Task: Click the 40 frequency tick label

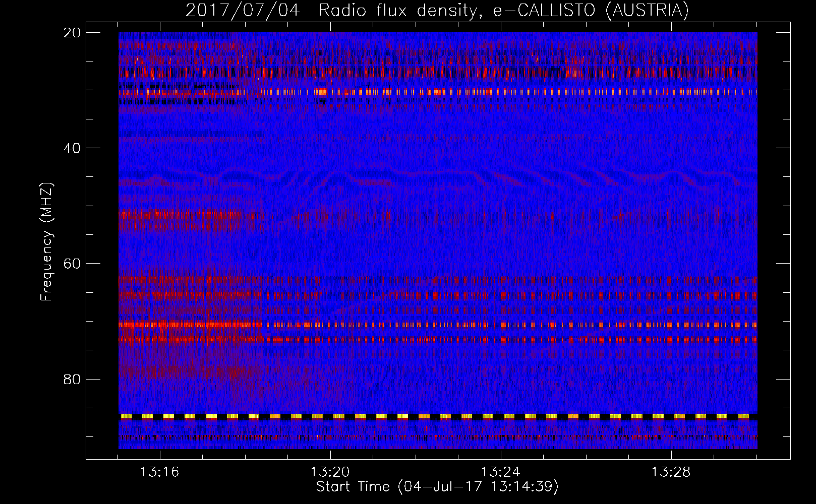Action: [73, 148]
